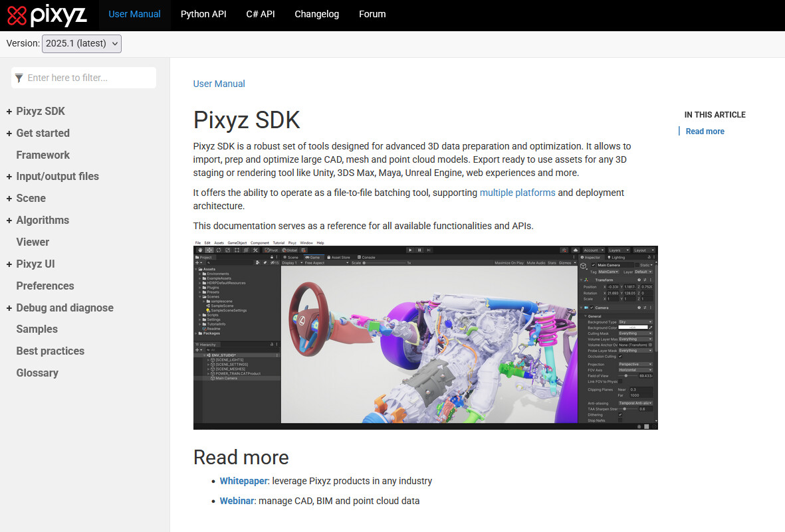Screen dimensions: 785x532
Task: Expand the Algorithms section in the sidebar
Action: click(x=7, y=220)
